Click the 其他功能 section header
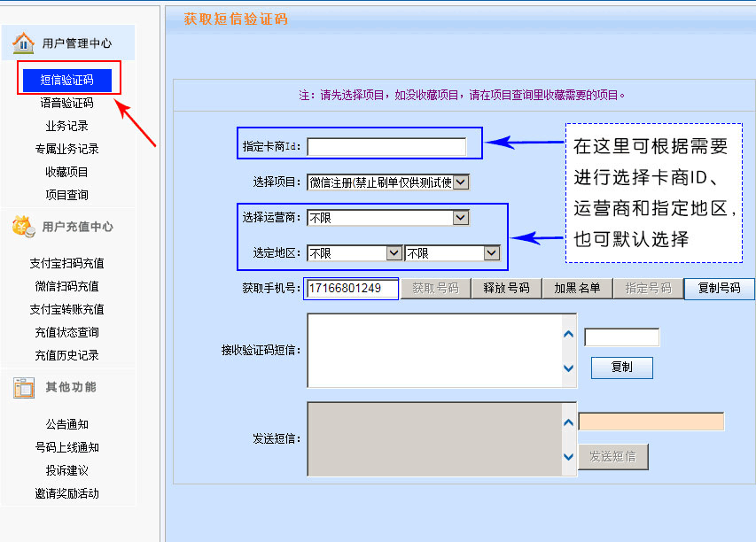The width and height of the screenshot is (756, 542). 71,387
